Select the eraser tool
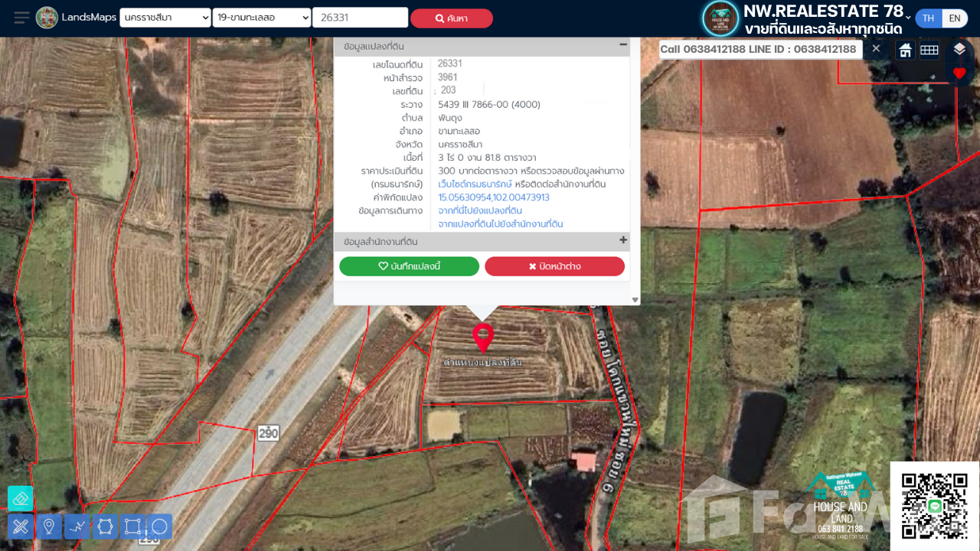The width and height of the screenshot is (980, 551). click(20, 498)
